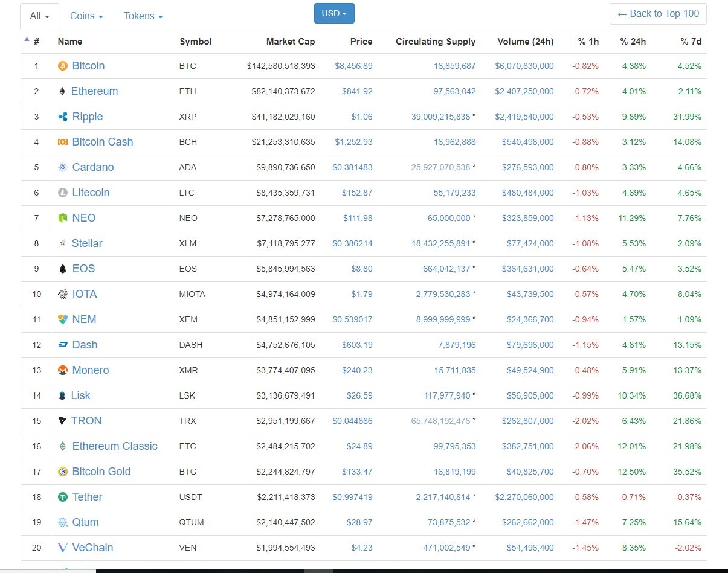Click Ethereum price $841.92
Screen dimensions: 728x573
tap(357, 91)
